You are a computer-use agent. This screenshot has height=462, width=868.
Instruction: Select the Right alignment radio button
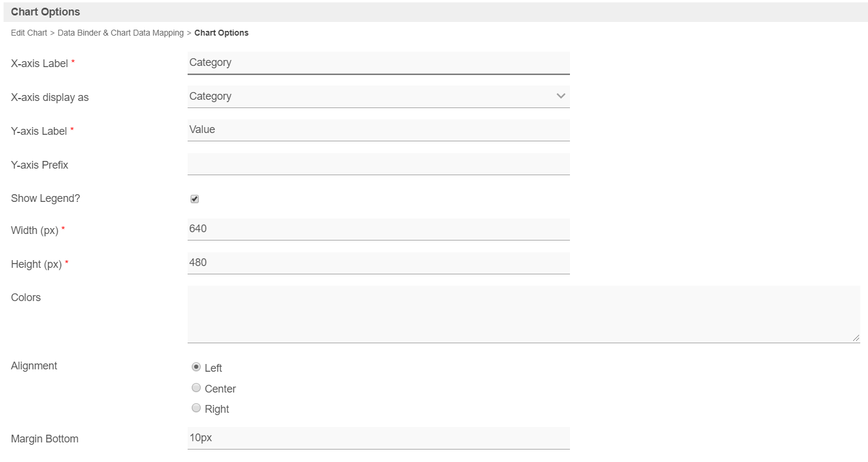196,408
